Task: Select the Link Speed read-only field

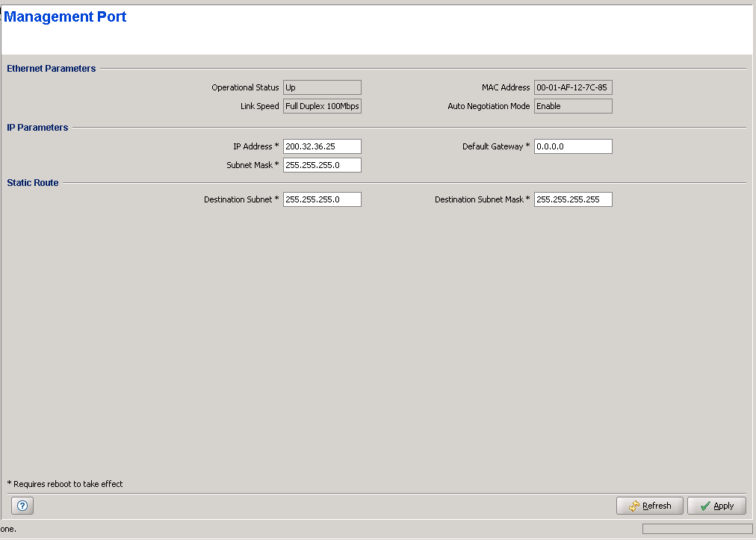Action: [x=322, y=106]
